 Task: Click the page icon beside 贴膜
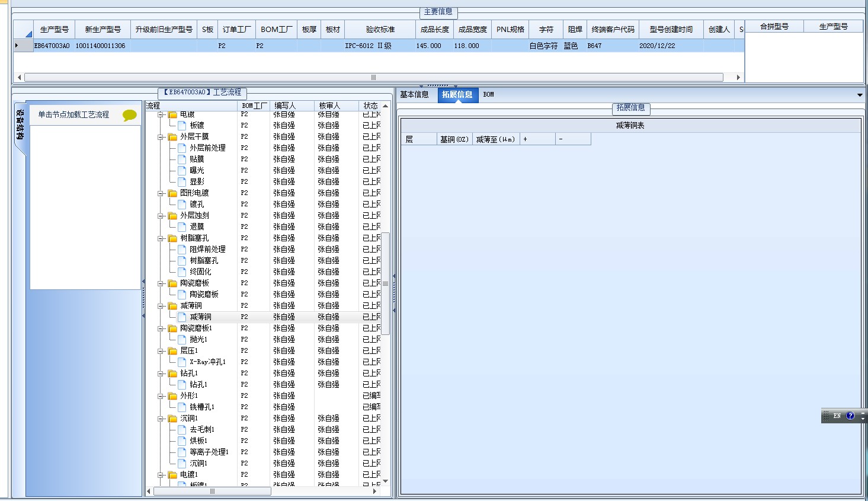click(x=182, y=159)
